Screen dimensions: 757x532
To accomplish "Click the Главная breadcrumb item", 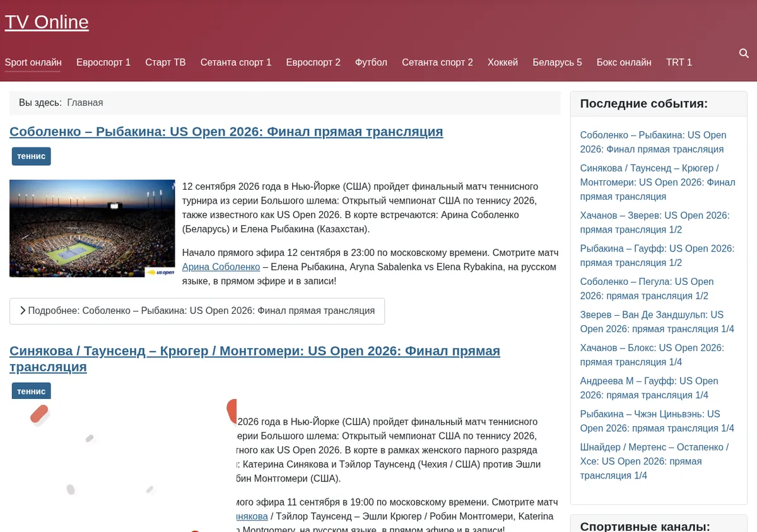I will point(85,102).
